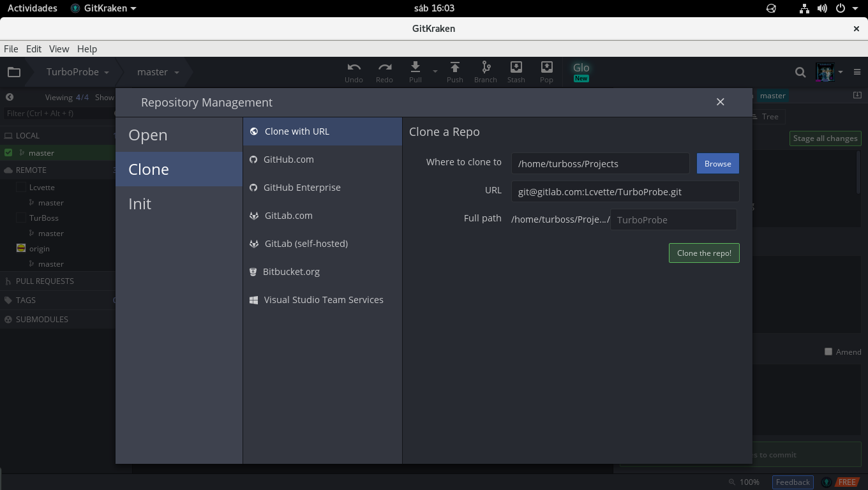Open the Glo boards button

pos(581,71)
